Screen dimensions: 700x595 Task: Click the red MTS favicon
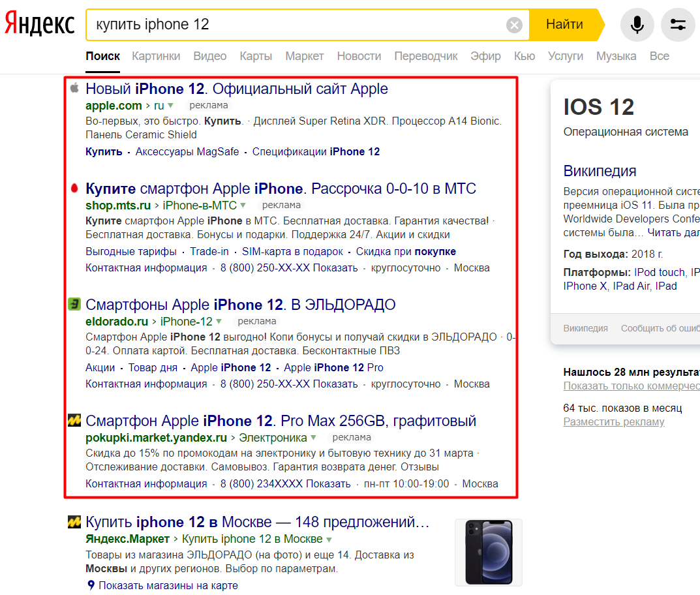[74, 189]
